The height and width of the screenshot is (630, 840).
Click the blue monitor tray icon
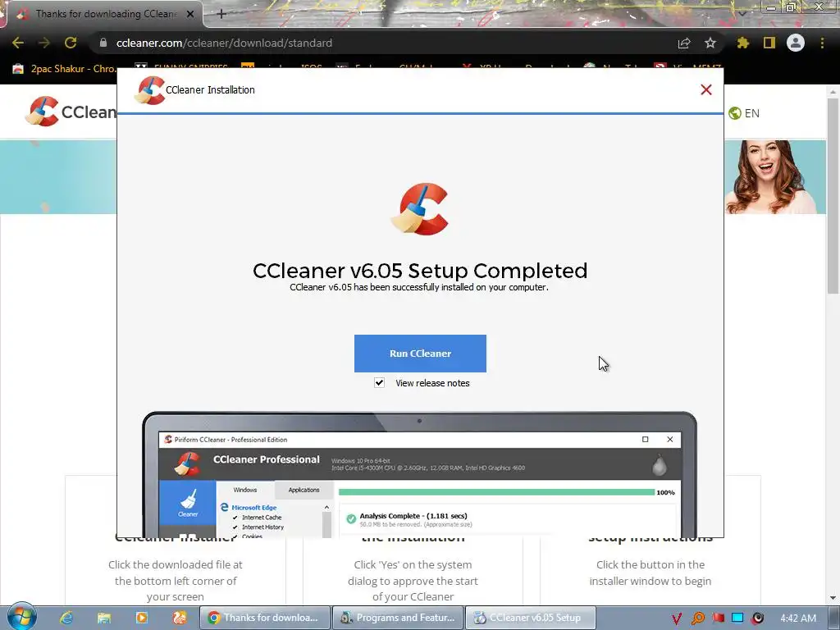737,619
